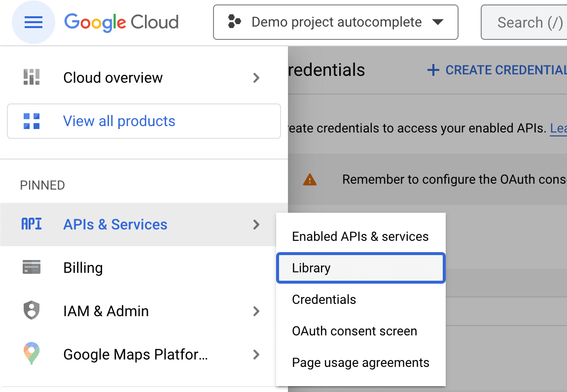The width and height of the screenshot is (567, 392).
Task: Choose Enabled APIs & services entry
Action: coord(360,237)
